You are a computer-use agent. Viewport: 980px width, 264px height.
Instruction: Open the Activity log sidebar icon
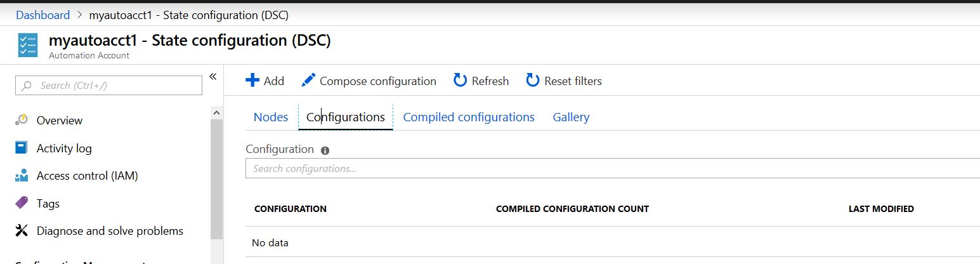[x=22, y=148]
